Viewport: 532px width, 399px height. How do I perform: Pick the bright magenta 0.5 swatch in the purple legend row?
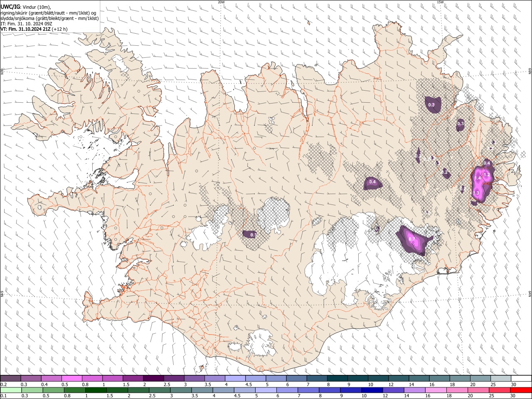[71, 379]
